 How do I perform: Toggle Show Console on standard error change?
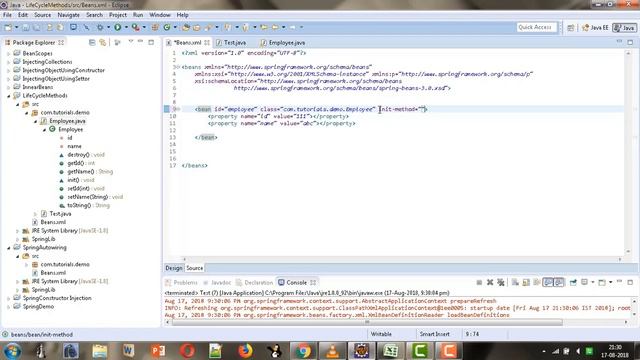coord(559,282)
